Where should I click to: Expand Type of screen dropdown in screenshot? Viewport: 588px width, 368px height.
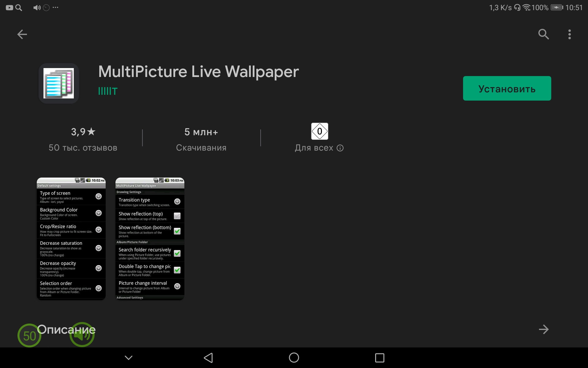(99, 196)
